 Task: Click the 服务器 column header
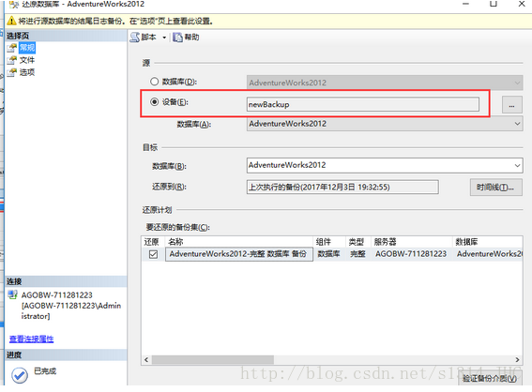click(x=412, y=242)
